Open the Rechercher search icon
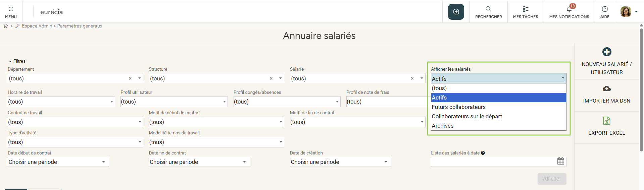644x190 pixels. tap(488, 9)
